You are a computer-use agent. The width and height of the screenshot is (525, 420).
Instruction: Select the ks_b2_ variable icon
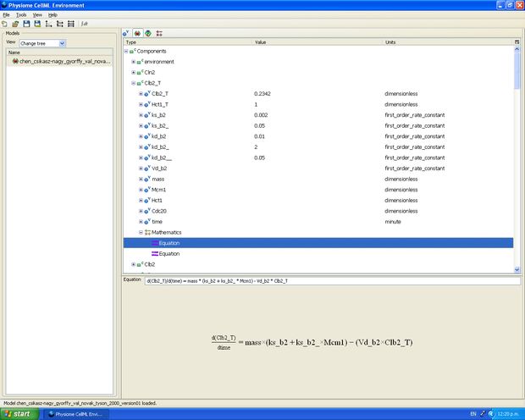[x=147, y=126]
